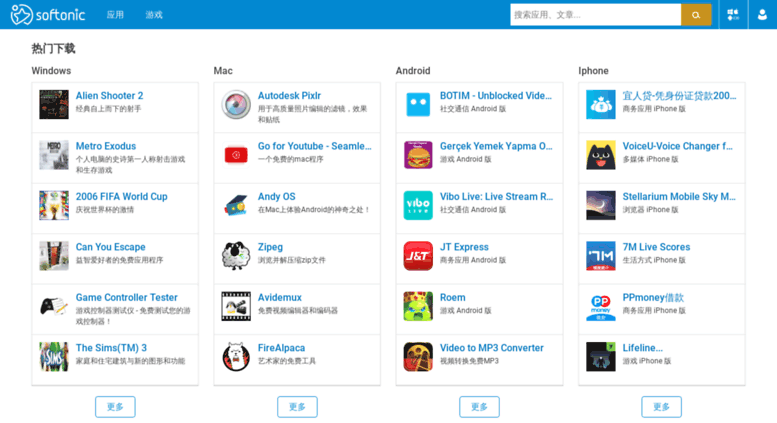The height and width of the screenshot is (423, 777).
Task: Open Roem title link
Action: (452, 298)
